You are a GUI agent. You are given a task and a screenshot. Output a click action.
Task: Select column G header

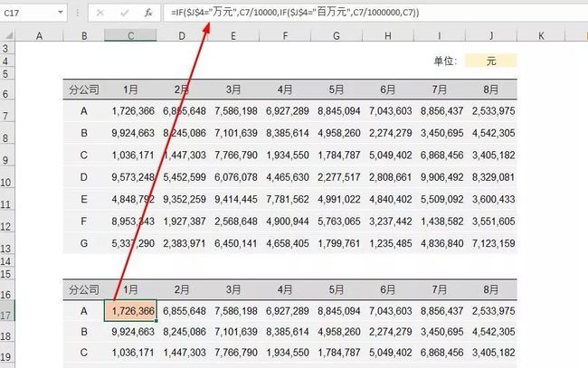tap(337, 35)
